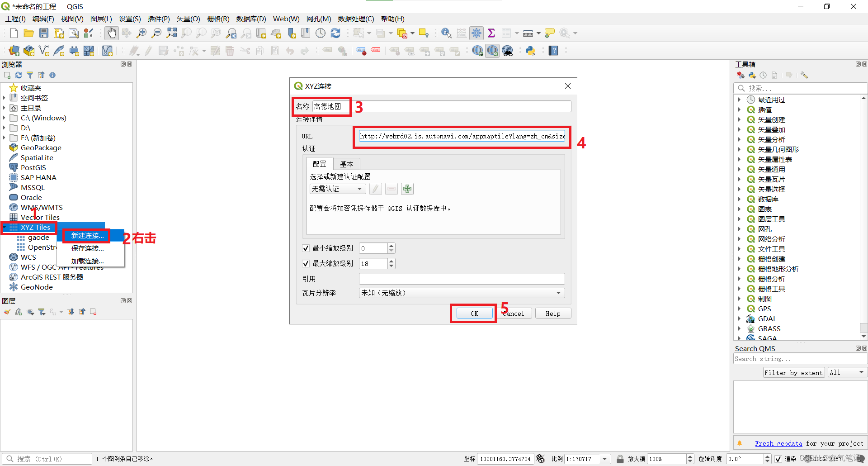Open the Processing Toolbox gear icon
Viewport: 868px width, 466px height.
476,33
